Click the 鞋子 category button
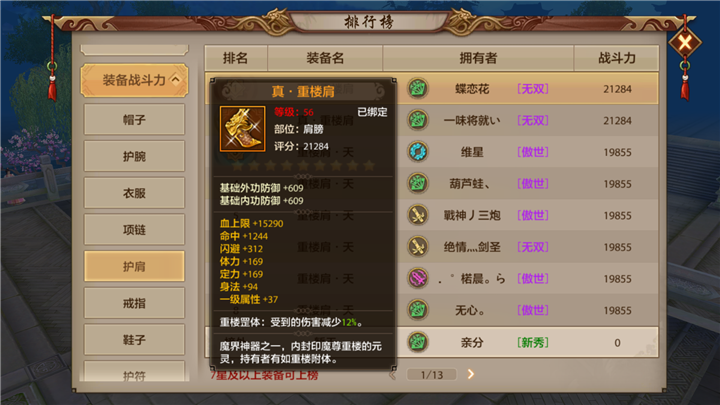Image resolution: width=720 pixels, height=405 pixels. pos(134,340)
